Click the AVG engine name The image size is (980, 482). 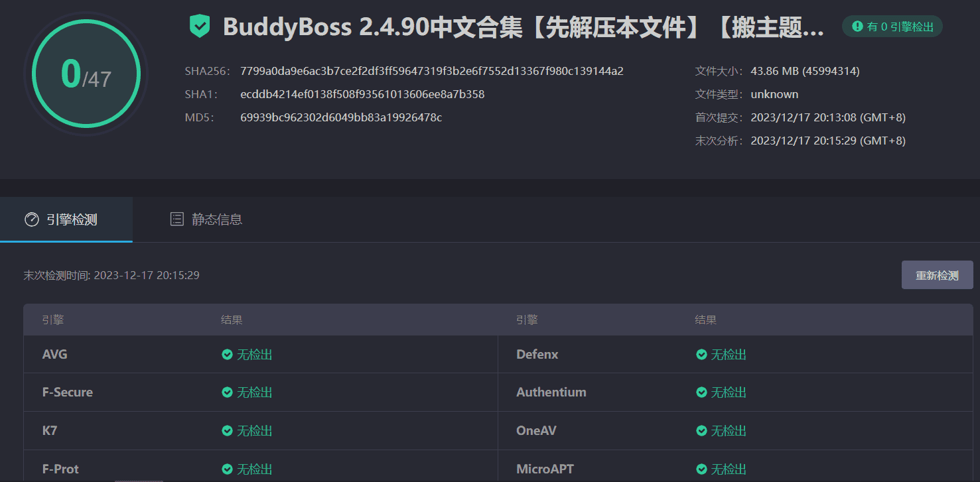coord(55,355)
